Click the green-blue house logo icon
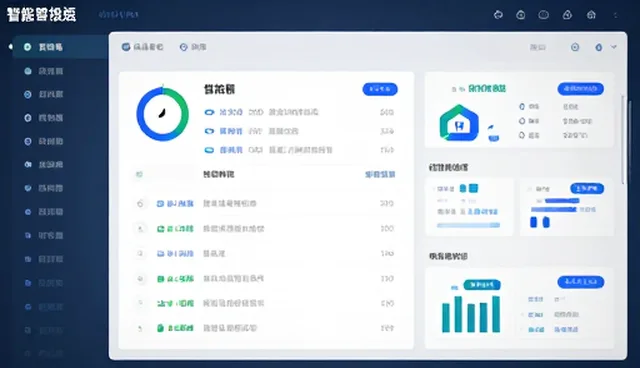The width and height of the screenshot is (640, 368). (459, 123)
